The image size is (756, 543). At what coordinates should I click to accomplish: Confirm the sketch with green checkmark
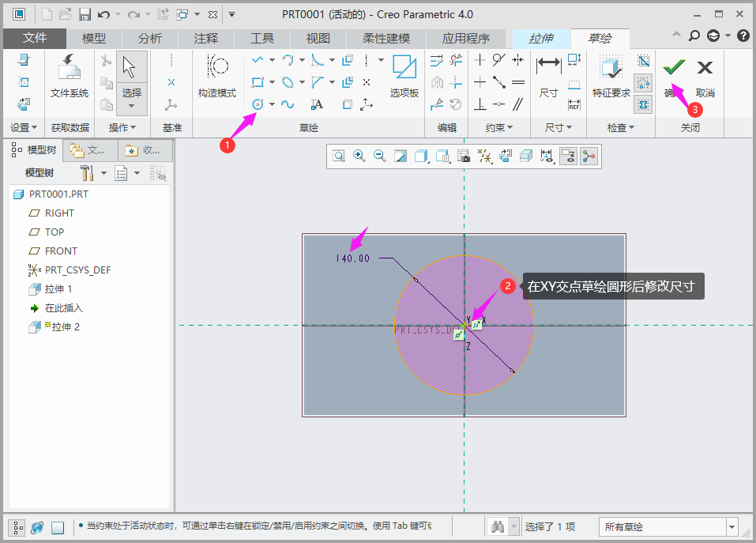pyautogui.click(x=673, y=68)
